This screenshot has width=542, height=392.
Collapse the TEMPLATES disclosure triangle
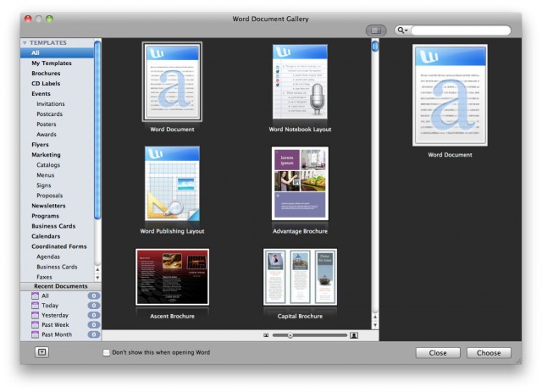[25, 43]
